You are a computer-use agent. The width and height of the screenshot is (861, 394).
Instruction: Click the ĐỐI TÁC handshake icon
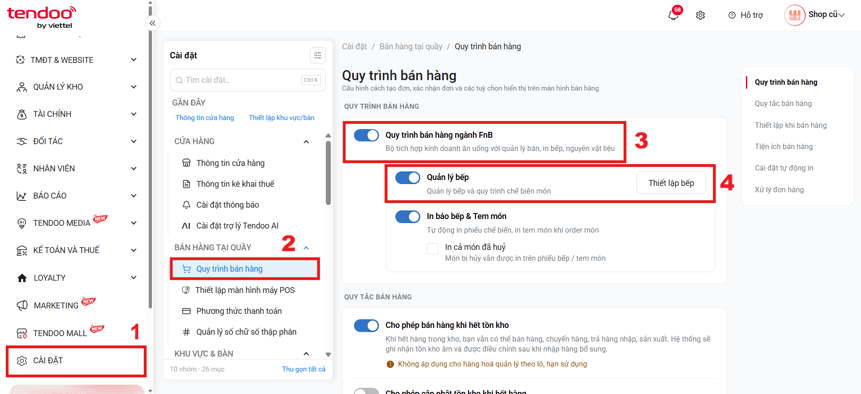[x=21, y=141]
